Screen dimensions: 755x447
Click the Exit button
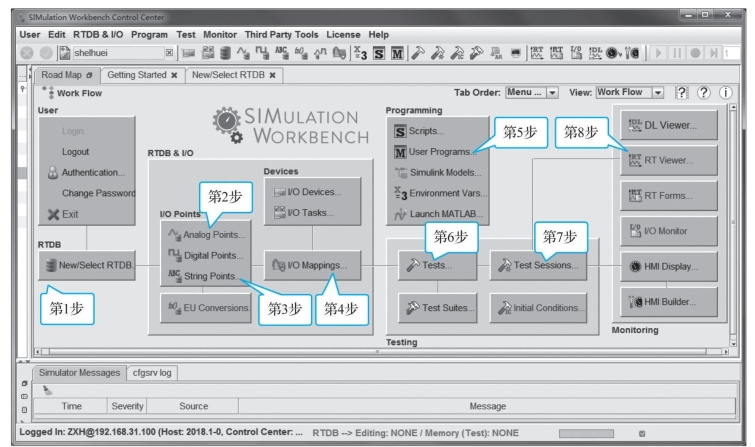click(x=63, y=214)
